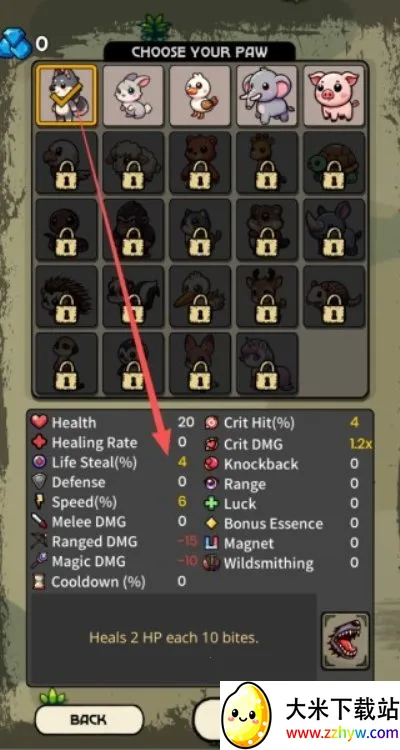Choose the rabbit paw character
Viewport: 400px width, 750px height.
133,95
